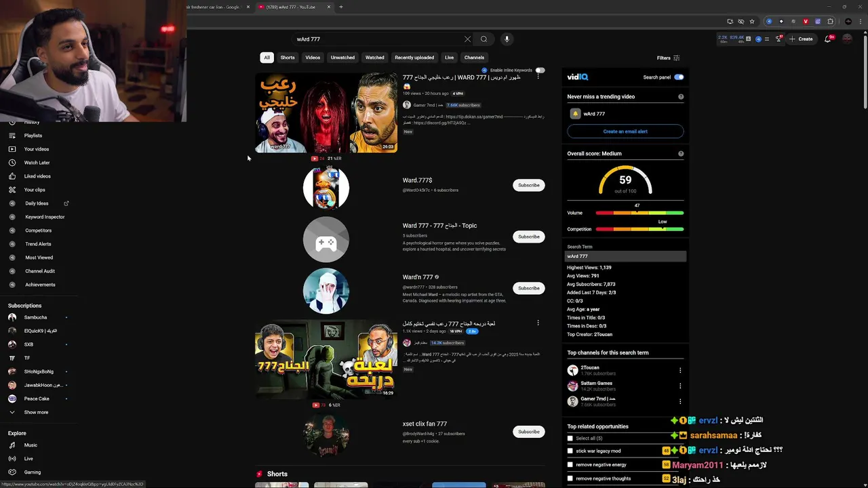Open a new browser tab with plus

pyautogui.click(x=341, y=7)
